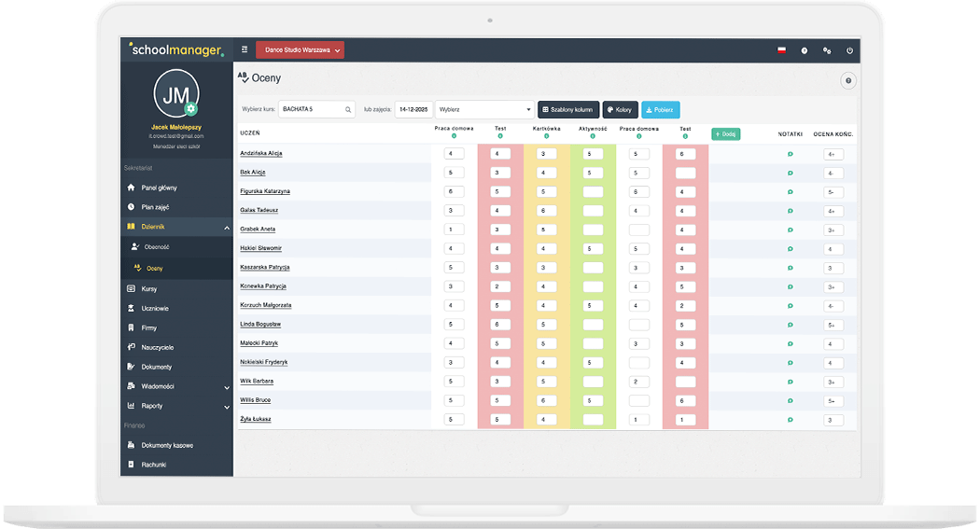This screenshot has width=980, height=529.
Task: Click the Polish flag language icon
Action: click(781, 50)
